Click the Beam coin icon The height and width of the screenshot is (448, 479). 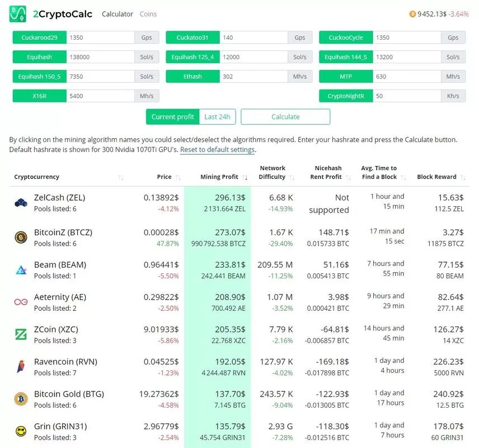[x=21, y=270]
